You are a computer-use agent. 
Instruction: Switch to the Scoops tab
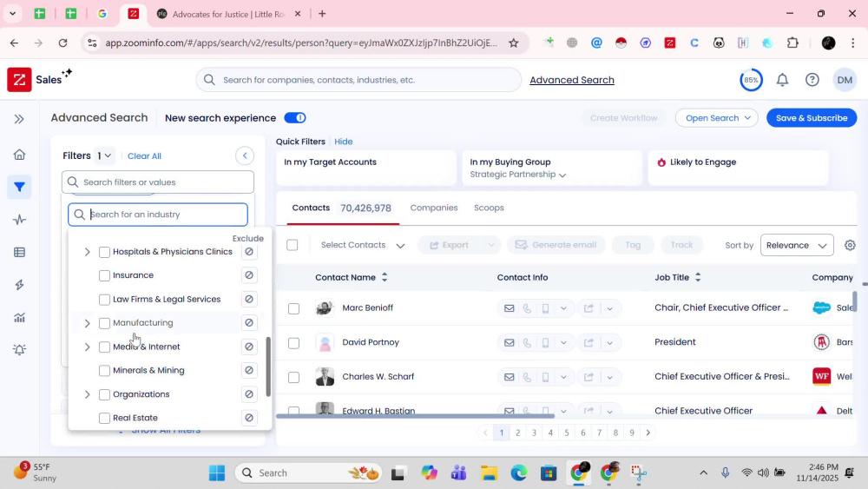[x=489, y=208]
